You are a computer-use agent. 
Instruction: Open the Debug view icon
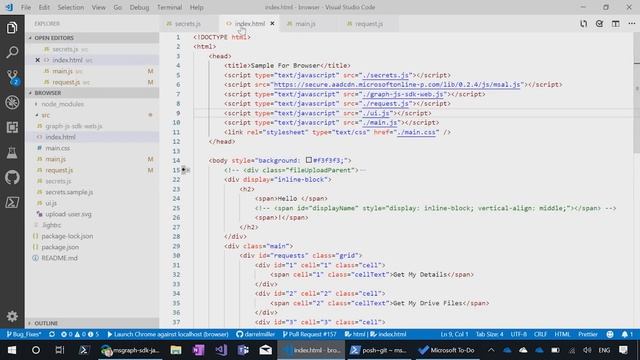coord(12,102)
